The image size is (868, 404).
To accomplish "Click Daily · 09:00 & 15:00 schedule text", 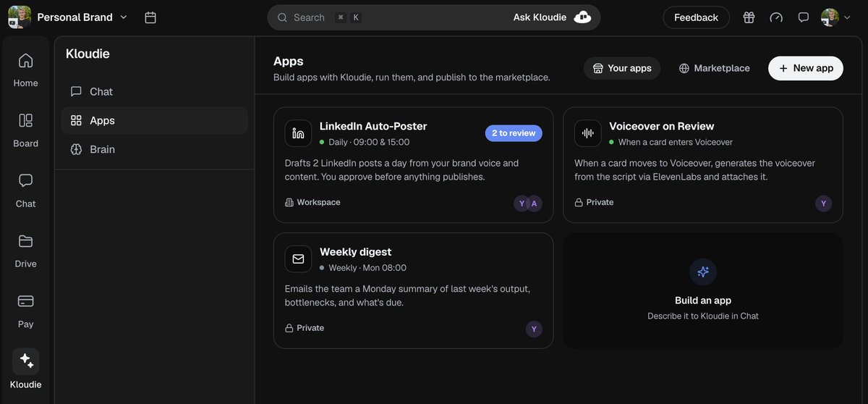I will coord(369,143).
